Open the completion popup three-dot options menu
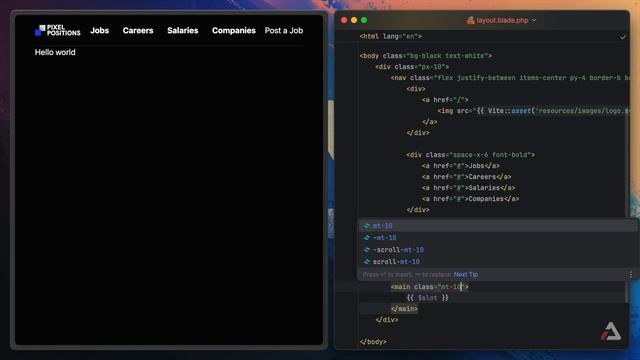Image resolution: width=640 pixels, height=360 pixels. [x=631, y=274]
